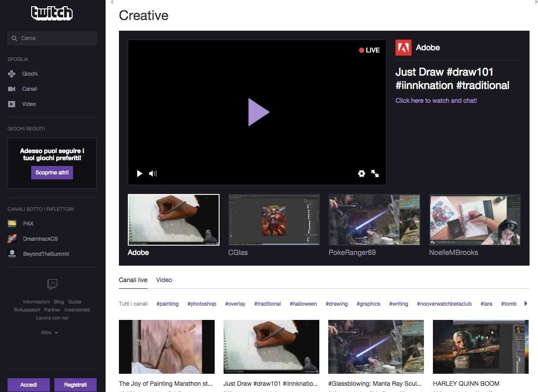
Task: Click the BeyondTheSummit channel avatar
Action: coord(12,254)
